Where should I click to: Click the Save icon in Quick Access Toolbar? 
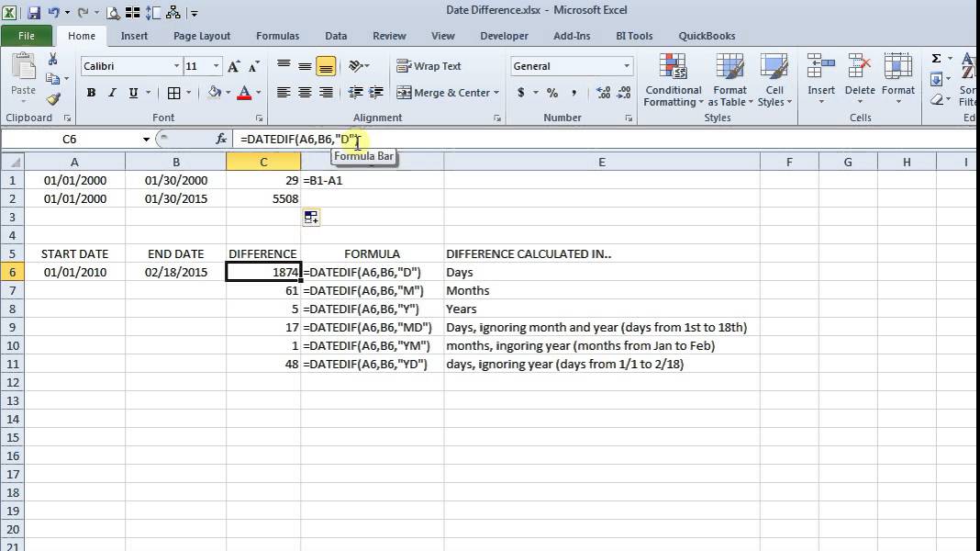coord(34,12)
